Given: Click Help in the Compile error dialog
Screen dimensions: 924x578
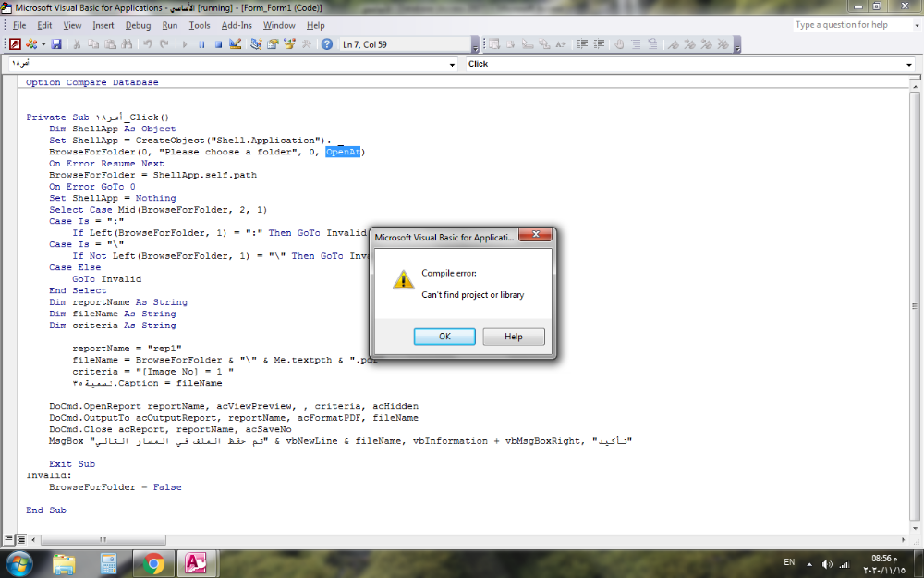Looking at the screenshot, I should 513,337.
